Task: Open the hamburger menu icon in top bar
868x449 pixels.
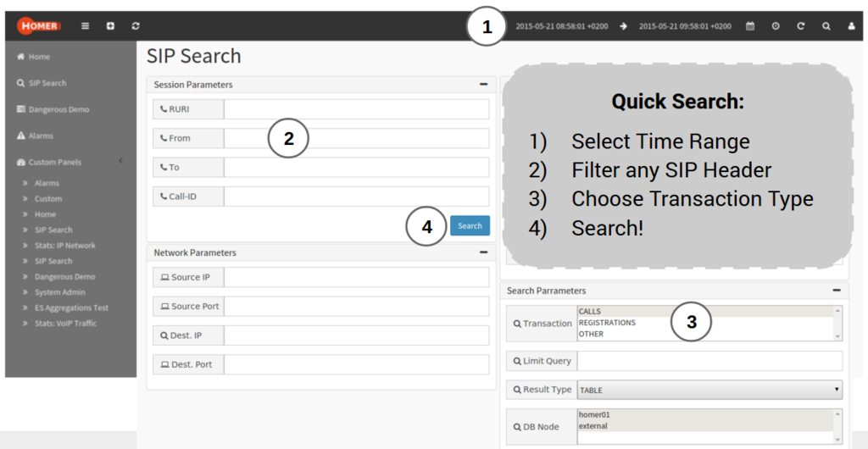Action: coord(85,26)
